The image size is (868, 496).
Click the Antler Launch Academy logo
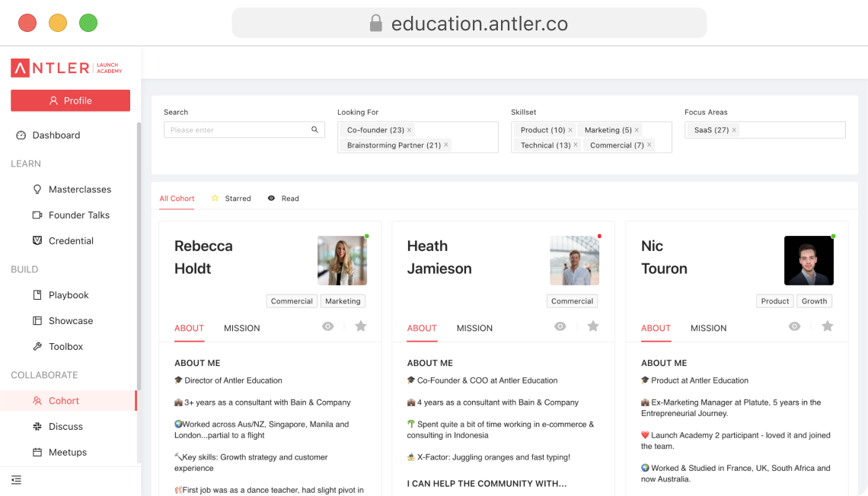coord(66,68)
